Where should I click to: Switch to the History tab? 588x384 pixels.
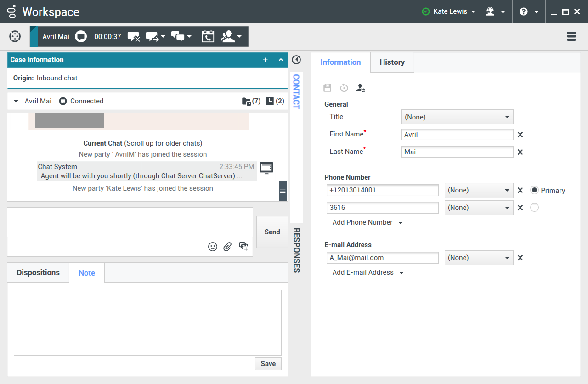click(x=392, y=62)
